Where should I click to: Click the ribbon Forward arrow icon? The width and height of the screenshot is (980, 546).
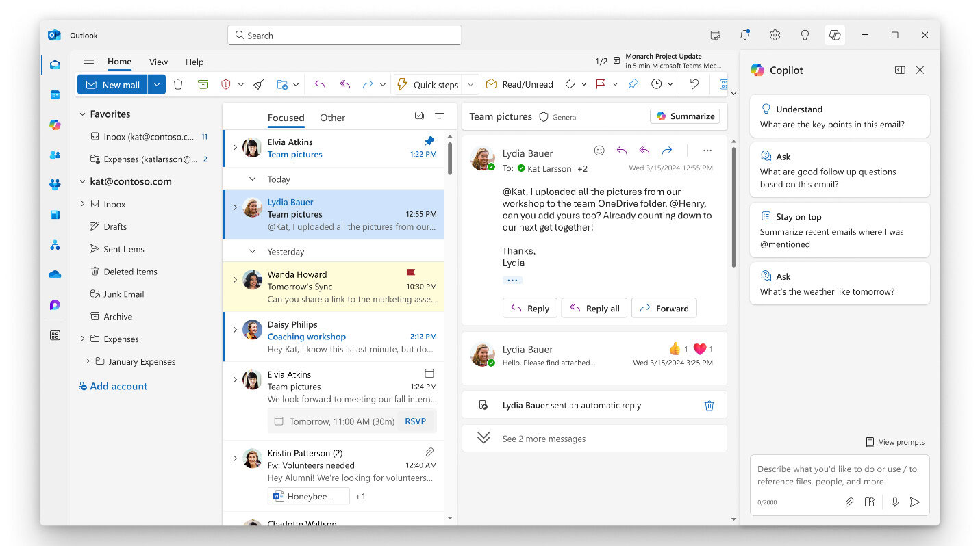pos(368,84)
